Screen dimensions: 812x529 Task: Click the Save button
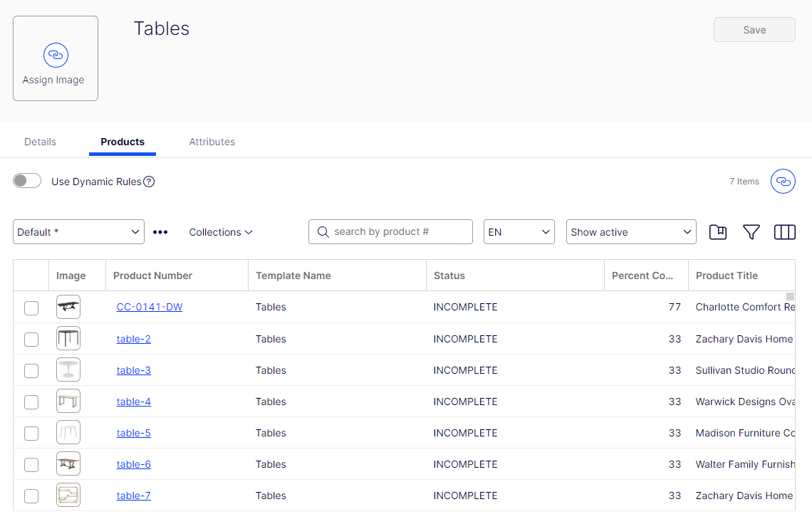pos(754,30)
